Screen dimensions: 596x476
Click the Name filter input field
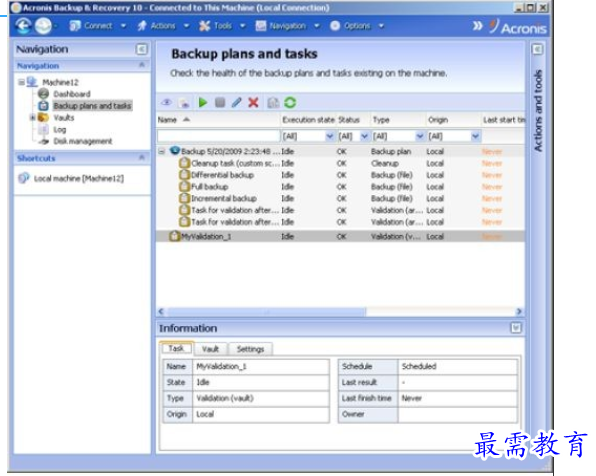(218, 136)
